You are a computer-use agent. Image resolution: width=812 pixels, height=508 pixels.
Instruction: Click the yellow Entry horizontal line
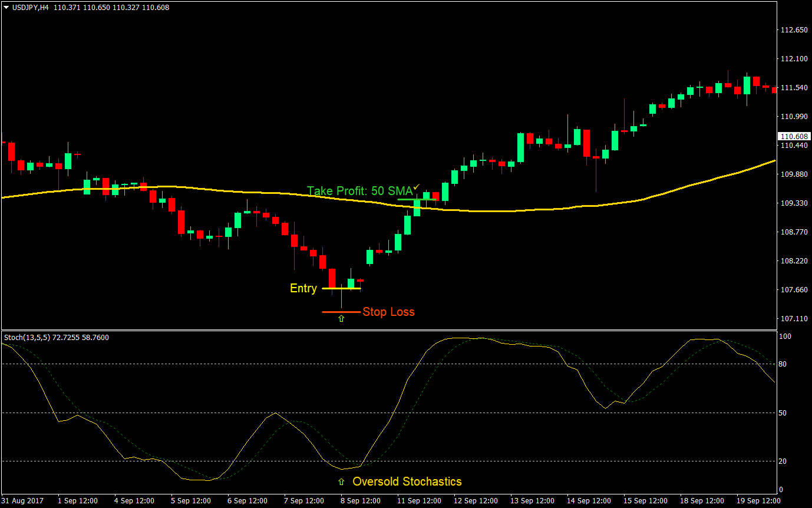[341, 289]
